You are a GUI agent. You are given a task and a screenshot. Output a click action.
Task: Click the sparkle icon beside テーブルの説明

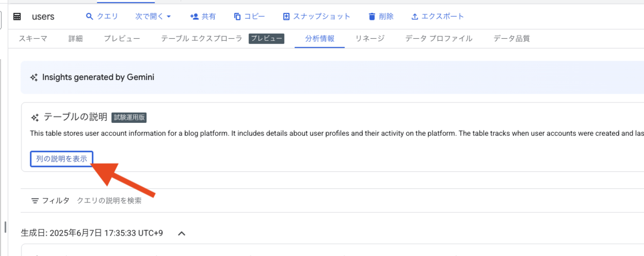click(35, 118)
